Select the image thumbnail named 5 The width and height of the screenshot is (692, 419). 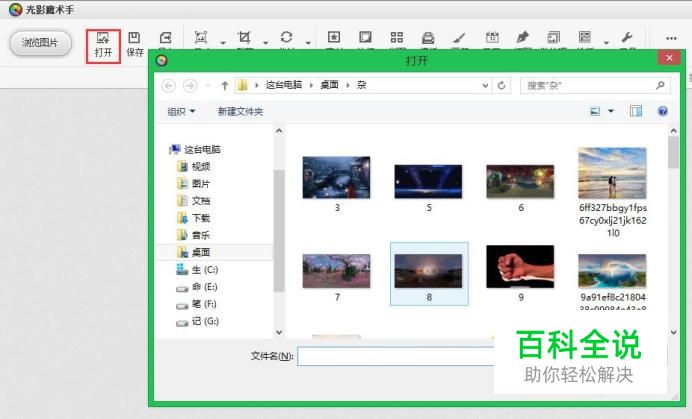[428, 181]
